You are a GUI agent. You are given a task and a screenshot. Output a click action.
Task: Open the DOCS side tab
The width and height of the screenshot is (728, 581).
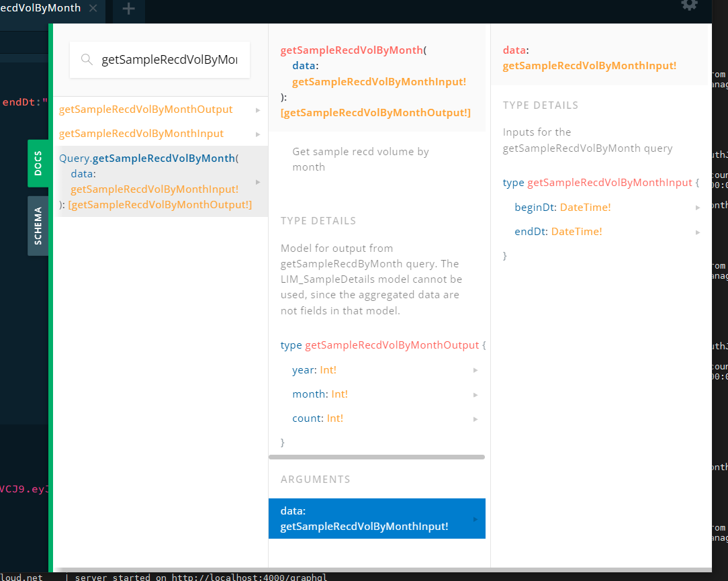[38, 163]
